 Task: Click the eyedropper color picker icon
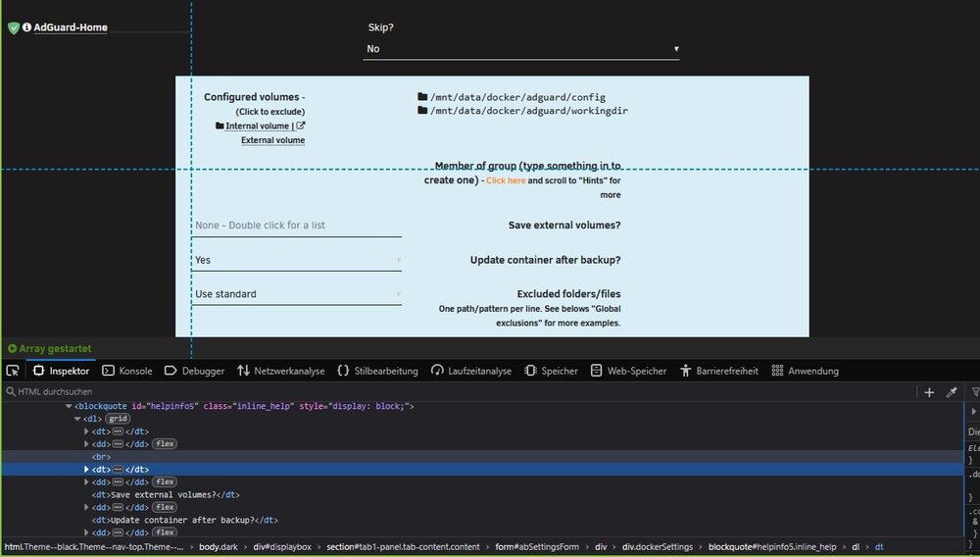pyautogui.click(x=952, y=392)
